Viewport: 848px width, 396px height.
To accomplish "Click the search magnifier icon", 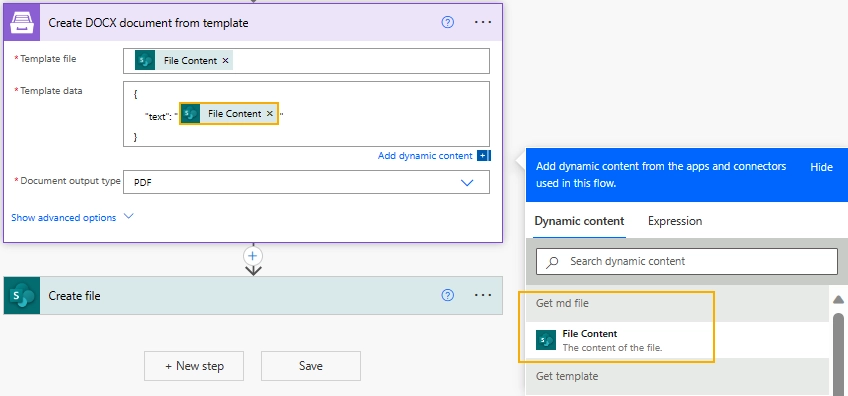I will pos(552,262).
